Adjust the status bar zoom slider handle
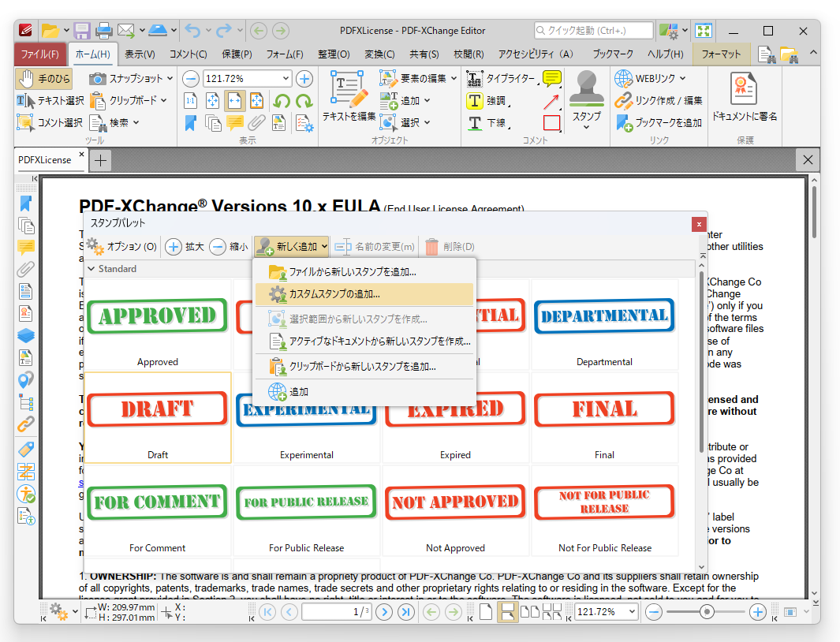840x642 pixels. [x=707, y=611]
